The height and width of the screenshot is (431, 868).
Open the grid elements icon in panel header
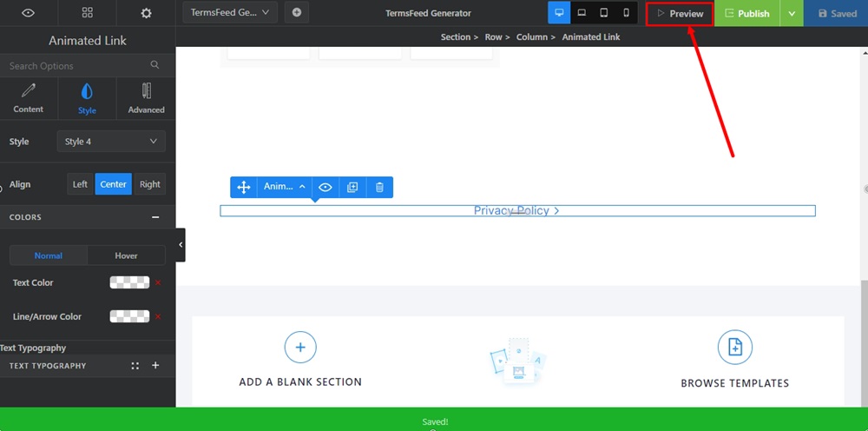pos(87,13)
